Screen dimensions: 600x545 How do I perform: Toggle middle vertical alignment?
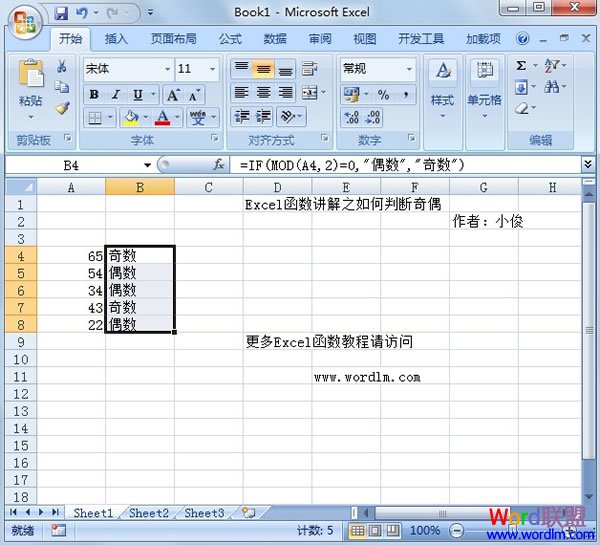(263, 69)
